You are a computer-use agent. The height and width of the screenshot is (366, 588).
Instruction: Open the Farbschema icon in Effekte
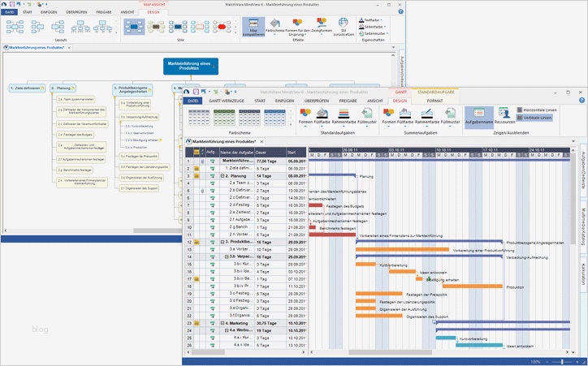coord(275,25)
